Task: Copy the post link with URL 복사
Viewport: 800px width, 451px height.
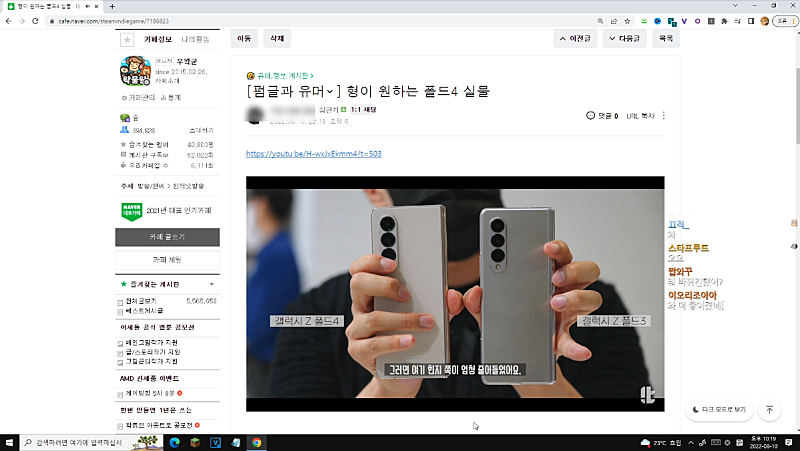Action: coord(640,116)
